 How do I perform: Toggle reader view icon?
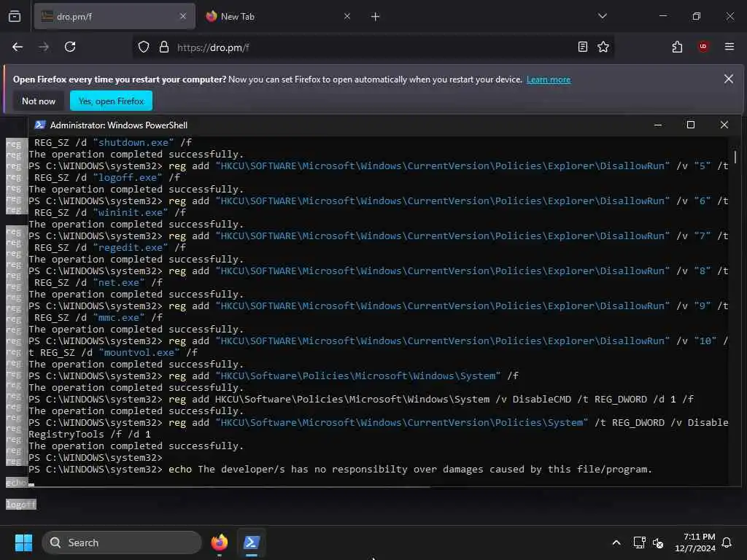[x=583, y=47]
